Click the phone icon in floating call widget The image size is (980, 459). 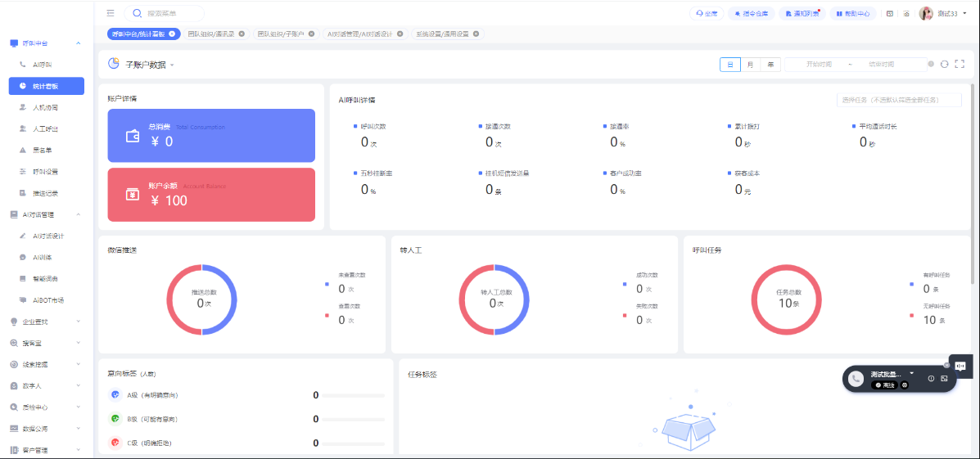coord(856,378)
